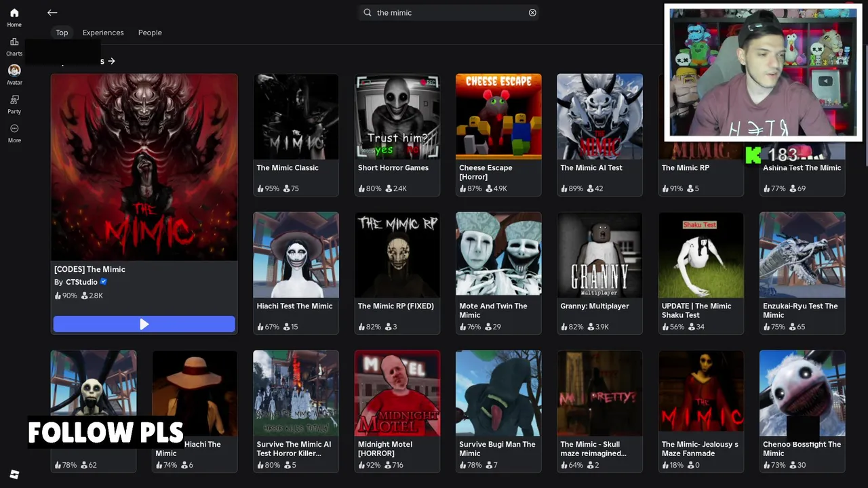The width and height of the screenshot is (868, 488).
Task: Open Survive Bugi Man The Mimic thumbnail
Action: click(x=498, y=393)
